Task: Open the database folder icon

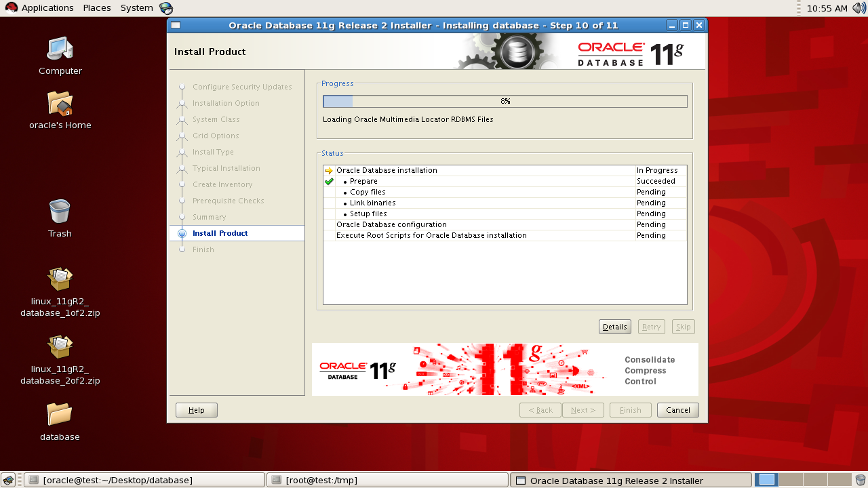Action: click(60, 413)
